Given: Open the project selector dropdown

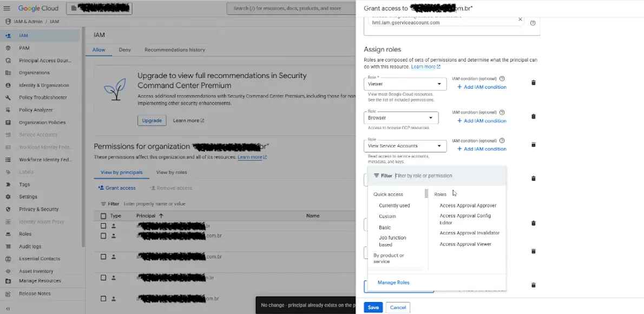Looking at the screenshot, I should (x=99, y=8).
